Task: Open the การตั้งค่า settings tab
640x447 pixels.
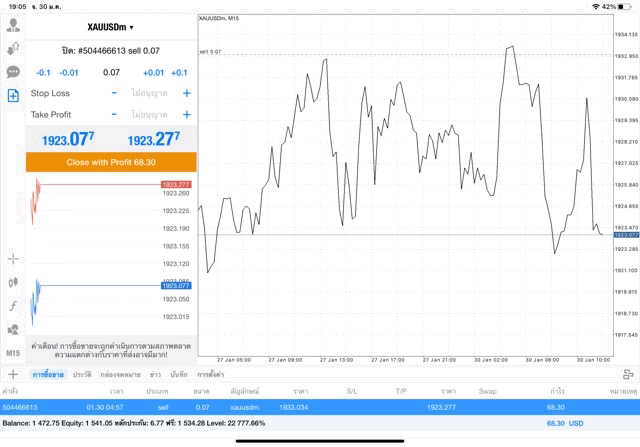Action: 210,374
